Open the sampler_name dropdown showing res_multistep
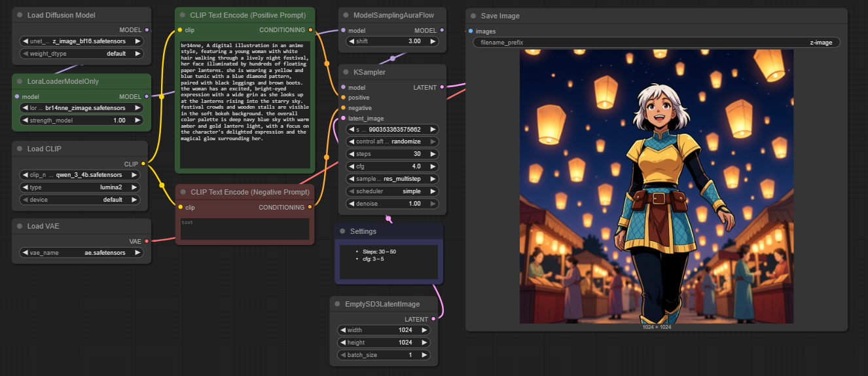 pos(392,179)
